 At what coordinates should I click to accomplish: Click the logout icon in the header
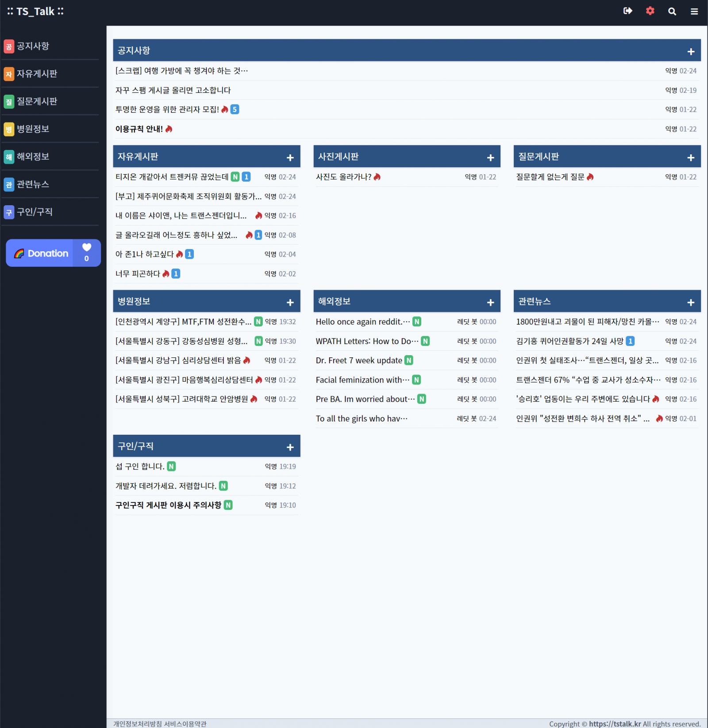(627, 11)
